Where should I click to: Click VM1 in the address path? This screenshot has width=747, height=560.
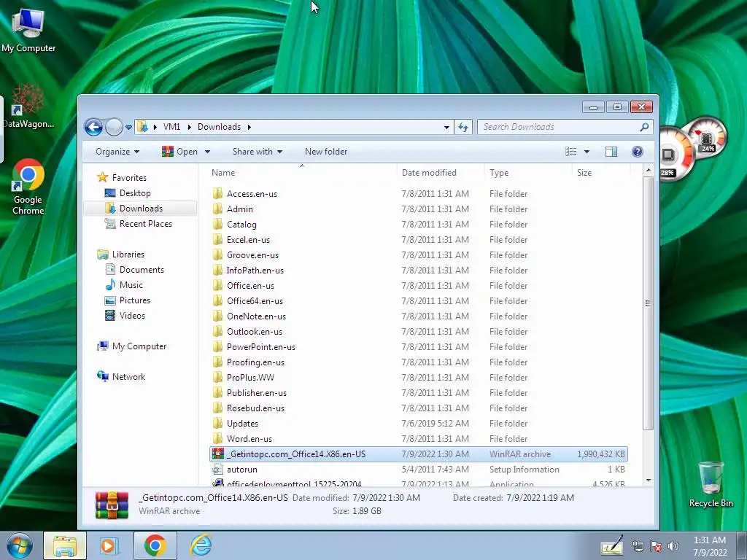pyautogui.click(x=171, y=127)
